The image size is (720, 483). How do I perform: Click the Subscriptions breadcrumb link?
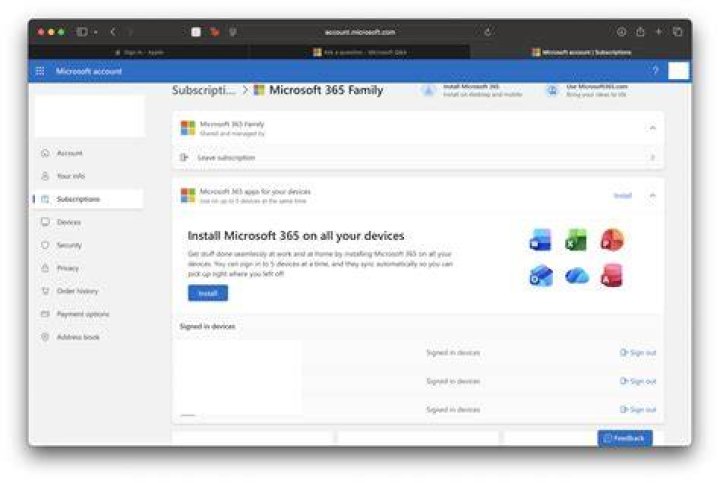(x=204, y=90)
